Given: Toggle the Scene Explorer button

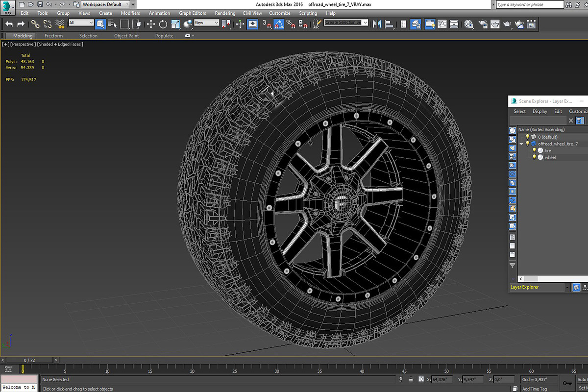Looking at the screenshot, I should tap(403, 24).
